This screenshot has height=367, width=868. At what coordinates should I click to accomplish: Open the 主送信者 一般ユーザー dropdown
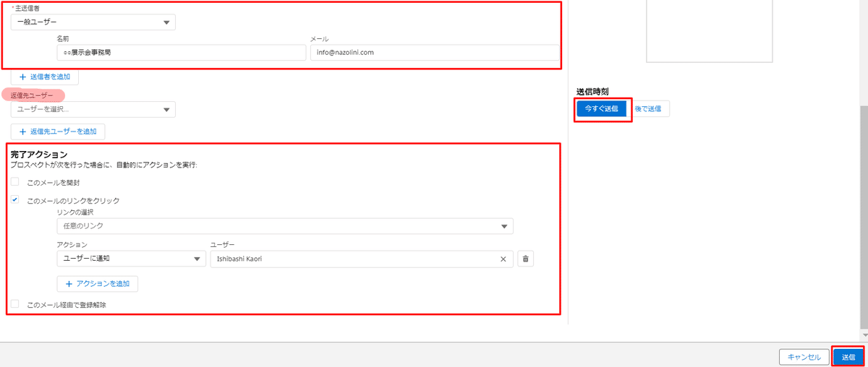pyautogui.click(x=93, y=22)
